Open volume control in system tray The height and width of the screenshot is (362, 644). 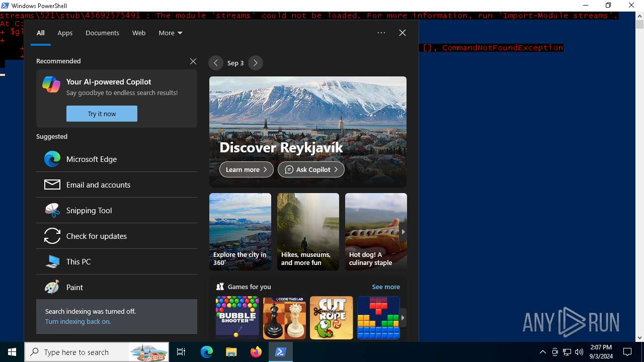pos(579,352)
